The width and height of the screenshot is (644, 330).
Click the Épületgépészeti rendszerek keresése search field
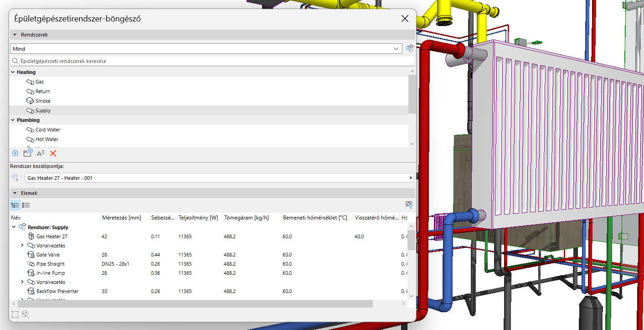point(212,61)
